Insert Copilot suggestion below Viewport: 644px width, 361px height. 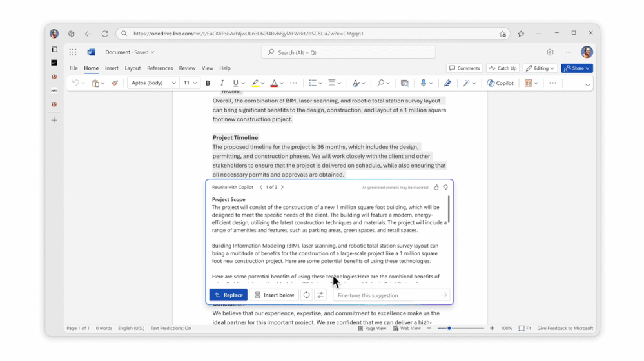coord(275,295)
